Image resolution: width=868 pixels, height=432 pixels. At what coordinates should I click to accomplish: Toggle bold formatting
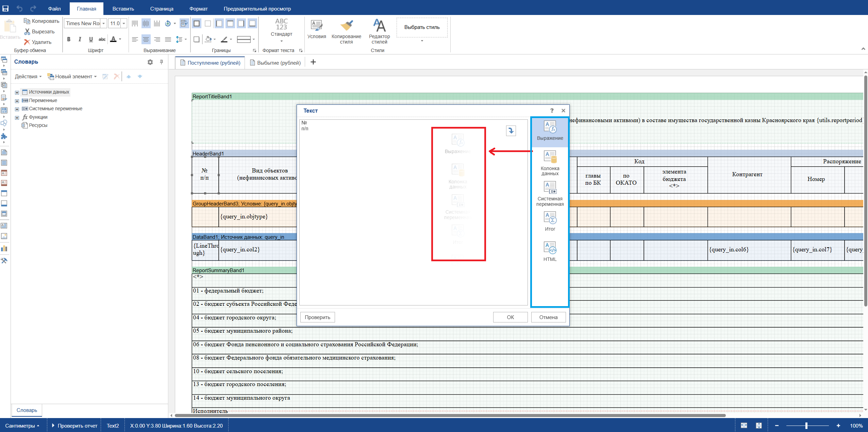[69, 39]
